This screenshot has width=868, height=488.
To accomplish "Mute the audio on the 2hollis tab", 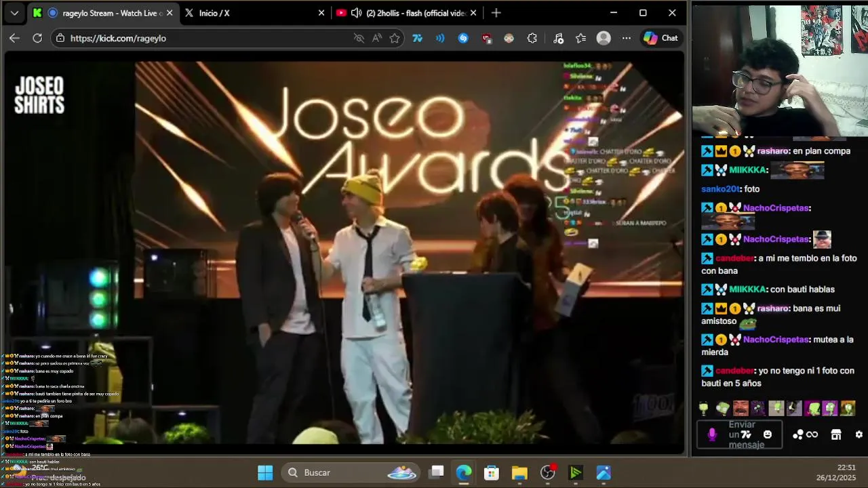I will (356, 13).
